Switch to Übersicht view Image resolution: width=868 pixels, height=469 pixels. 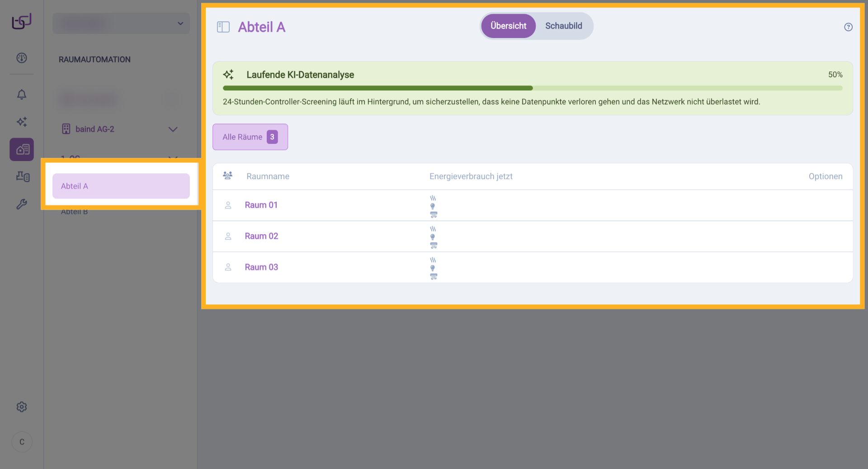[508, 26]
